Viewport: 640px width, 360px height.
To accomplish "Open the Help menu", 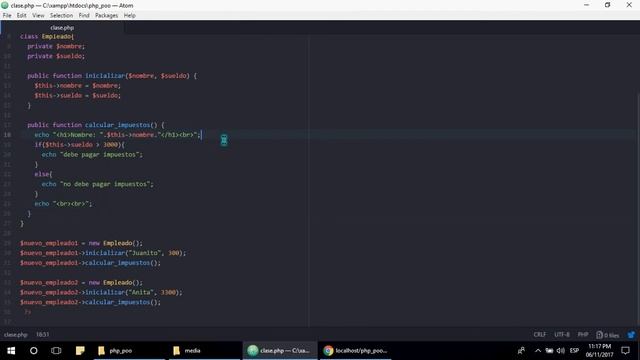I will tap(129, 16).
